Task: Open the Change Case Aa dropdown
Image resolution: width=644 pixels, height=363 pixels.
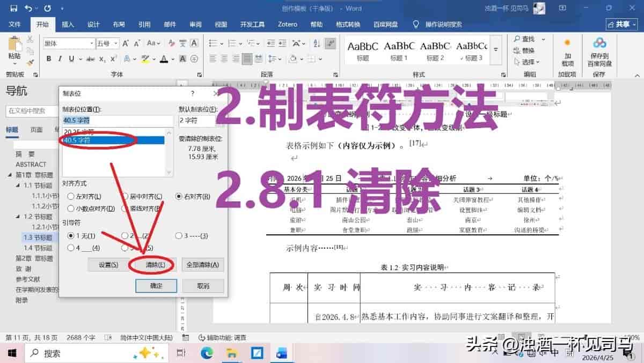Action: click(153, 43)
